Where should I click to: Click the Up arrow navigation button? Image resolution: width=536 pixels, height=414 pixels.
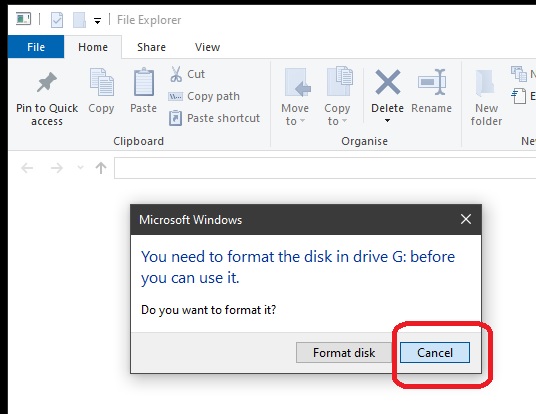(x=101, y=168)
